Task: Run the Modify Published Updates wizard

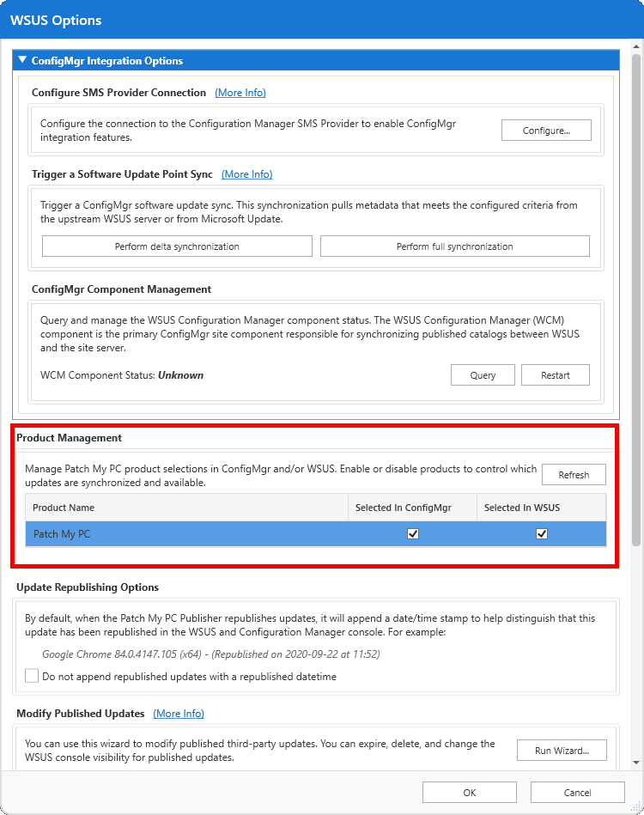Action: (x=562, y=750)
